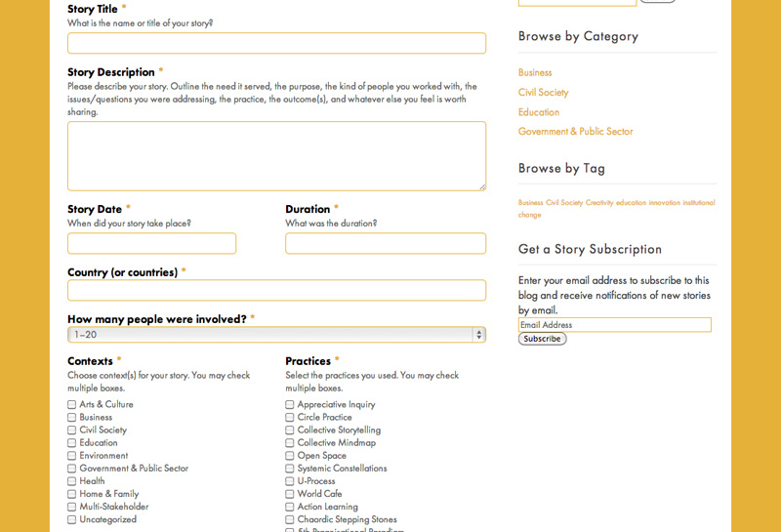The width and height of the screenshot is (781, 532).
Task: Click the Business tag in tag cloud
Action: coord(530,203)
